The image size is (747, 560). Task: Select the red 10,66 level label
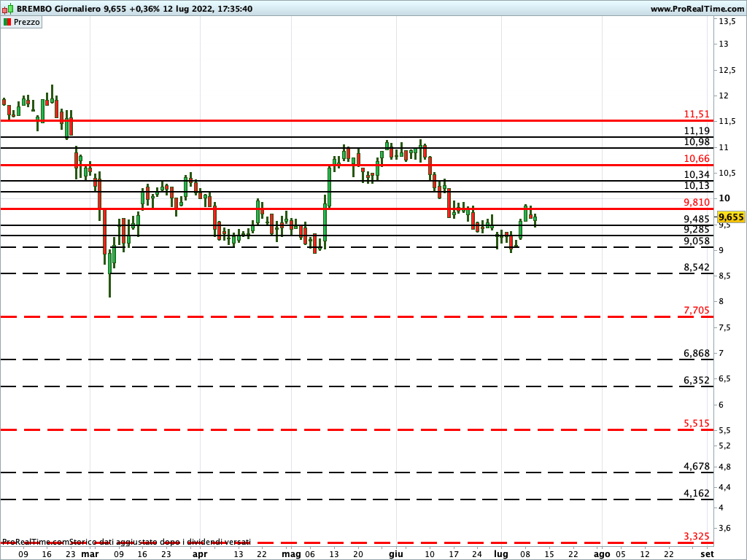697,158
